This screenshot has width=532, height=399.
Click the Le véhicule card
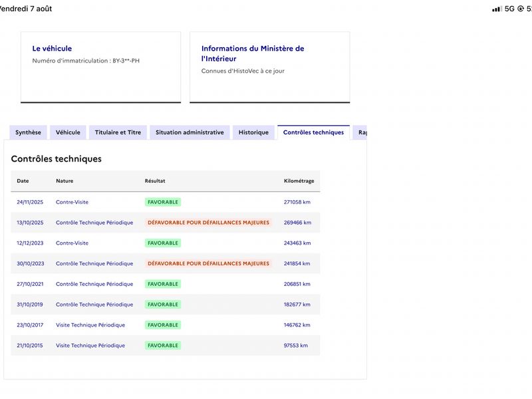[x=101, y=67]
